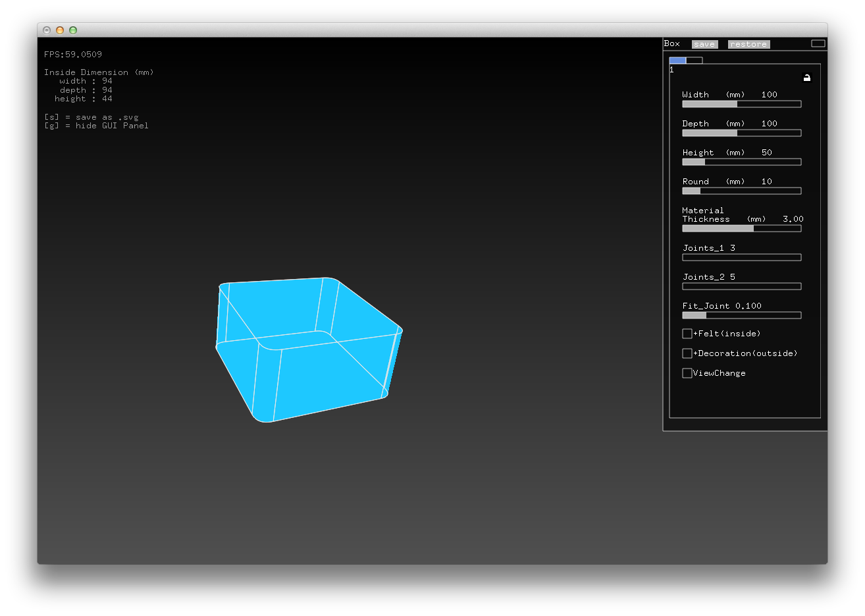Image resolution: width=865 pixels, height=616 pixels.
Task: Click the Box panel title
Action: point(672,43)
